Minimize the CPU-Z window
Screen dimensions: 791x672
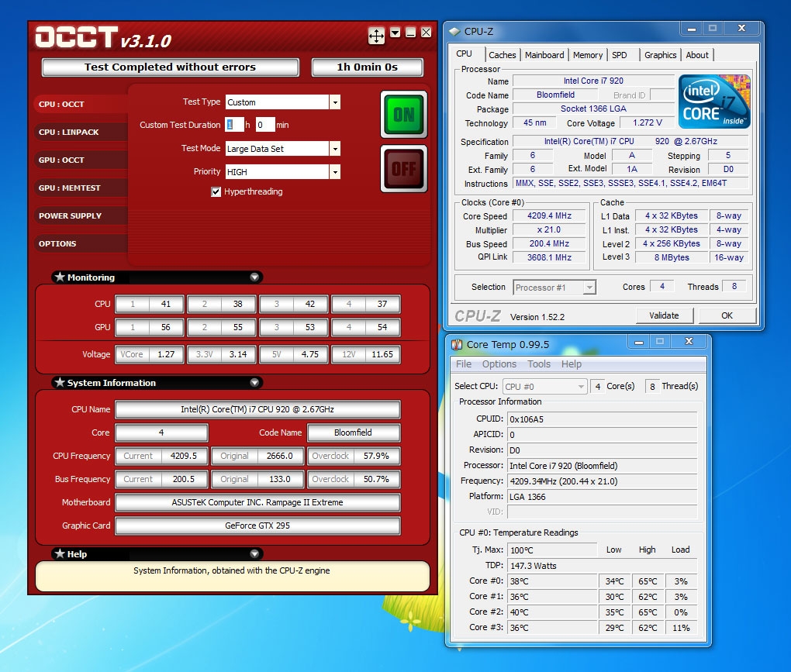pyautogui.click(x=691, y=29)
